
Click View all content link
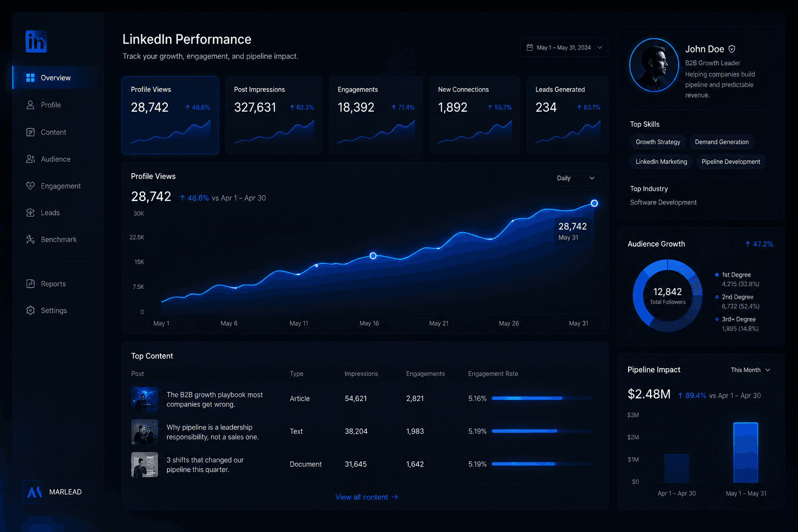367,497
